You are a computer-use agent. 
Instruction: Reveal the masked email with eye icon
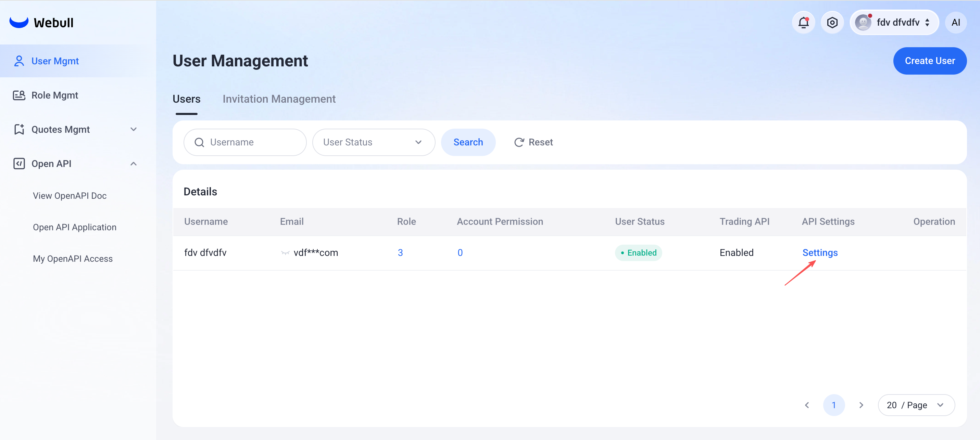[x=285, y=253]
